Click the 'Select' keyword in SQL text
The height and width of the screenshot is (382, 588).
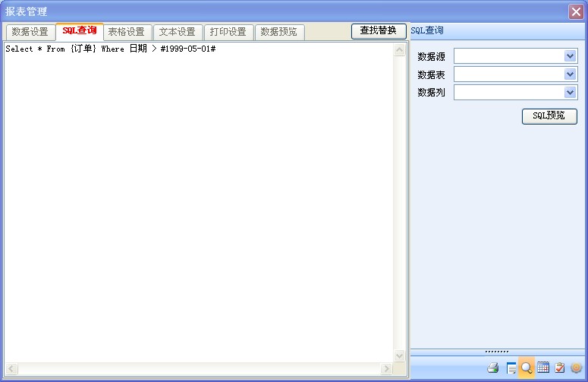[19, 49]
